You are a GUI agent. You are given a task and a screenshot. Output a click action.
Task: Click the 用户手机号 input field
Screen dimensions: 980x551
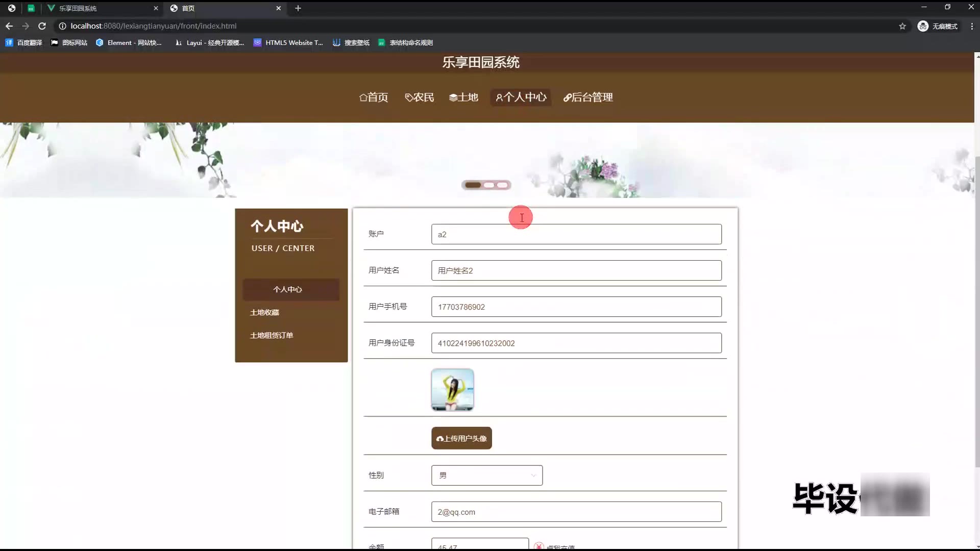point(576,307)
